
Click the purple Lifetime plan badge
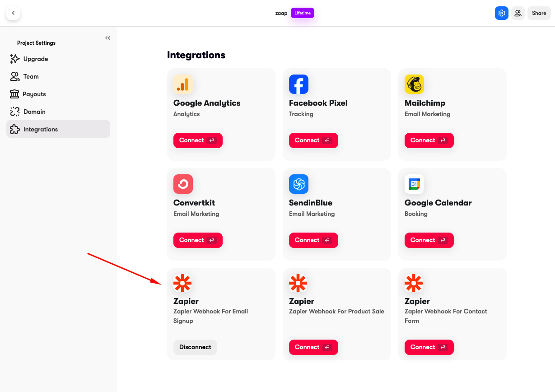(x=303, y=13)
